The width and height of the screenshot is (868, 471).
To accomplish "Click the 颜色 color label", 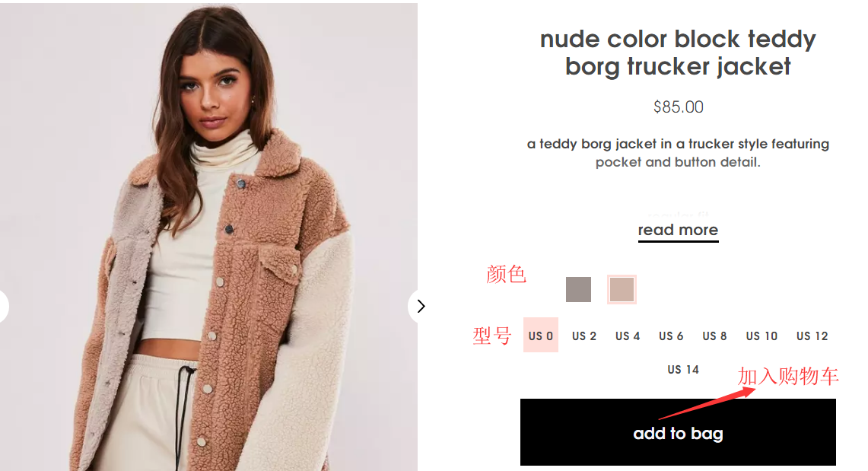I will 505,275.
